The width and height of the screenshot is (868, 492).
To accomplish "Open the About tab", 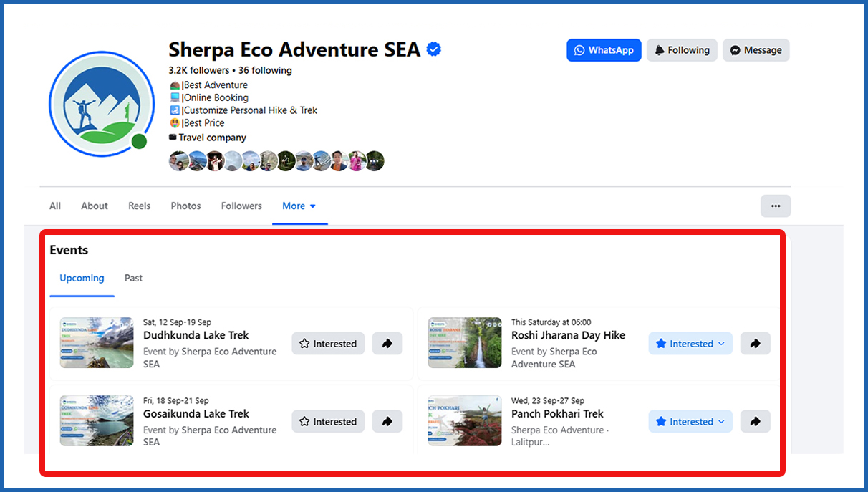I will pos(95,206).
